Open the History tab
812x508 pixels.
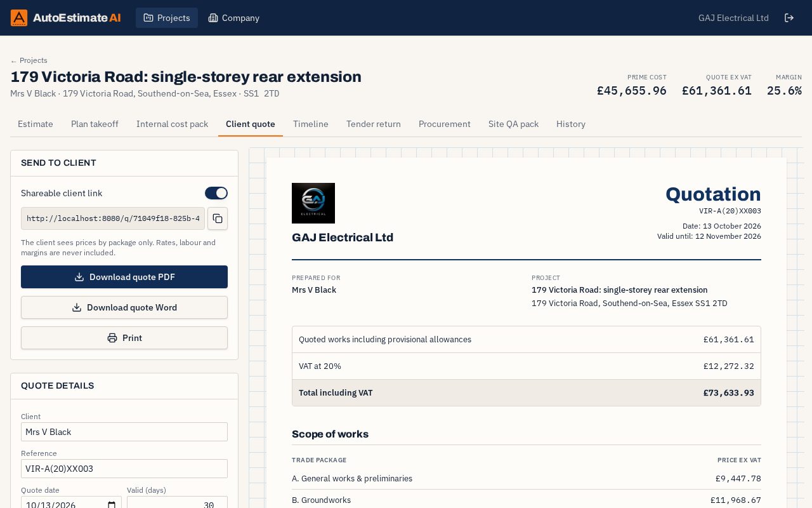tap(571, 124)
